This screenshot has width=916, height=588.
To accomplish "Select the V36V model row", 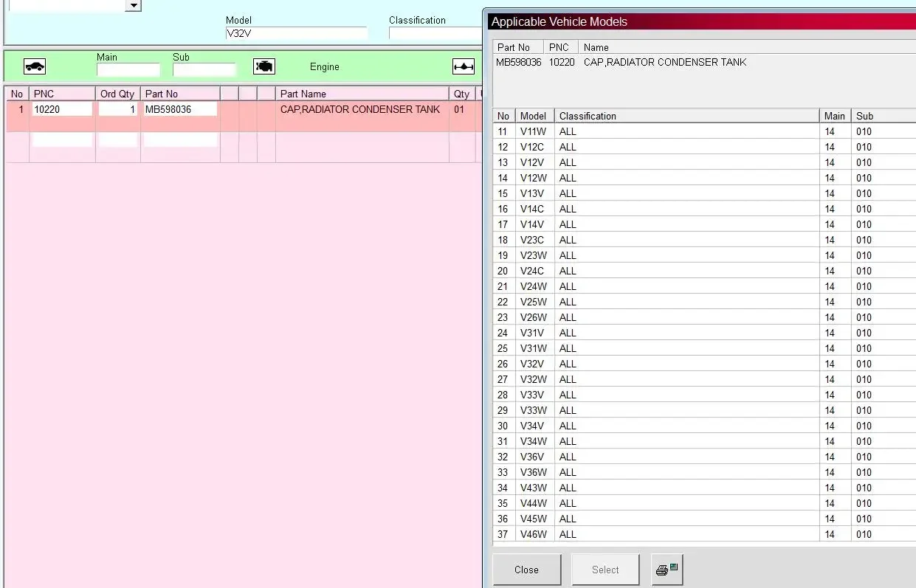I will point(704,457).
